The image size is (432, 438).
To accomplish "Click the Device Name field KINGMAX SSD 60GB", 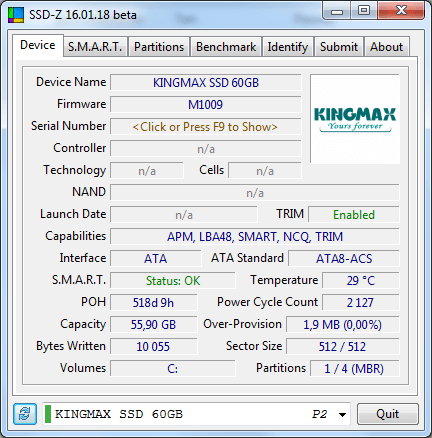I will point(206,82).
